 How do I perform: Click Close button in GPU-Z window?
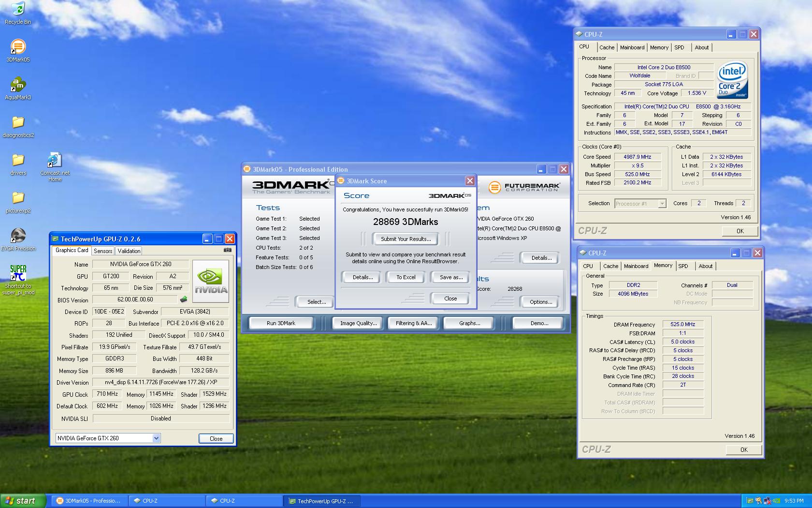pyautogui.click(x=216, y=439)
